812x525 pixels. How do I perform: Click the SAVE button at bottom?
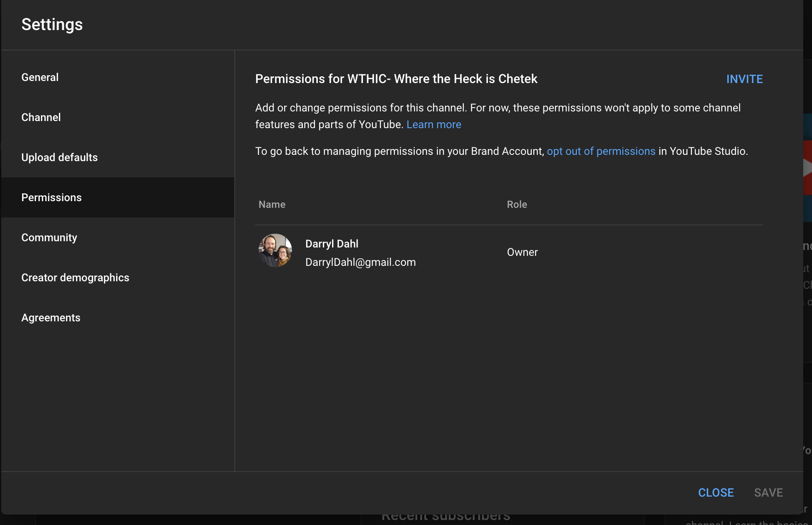768,492
